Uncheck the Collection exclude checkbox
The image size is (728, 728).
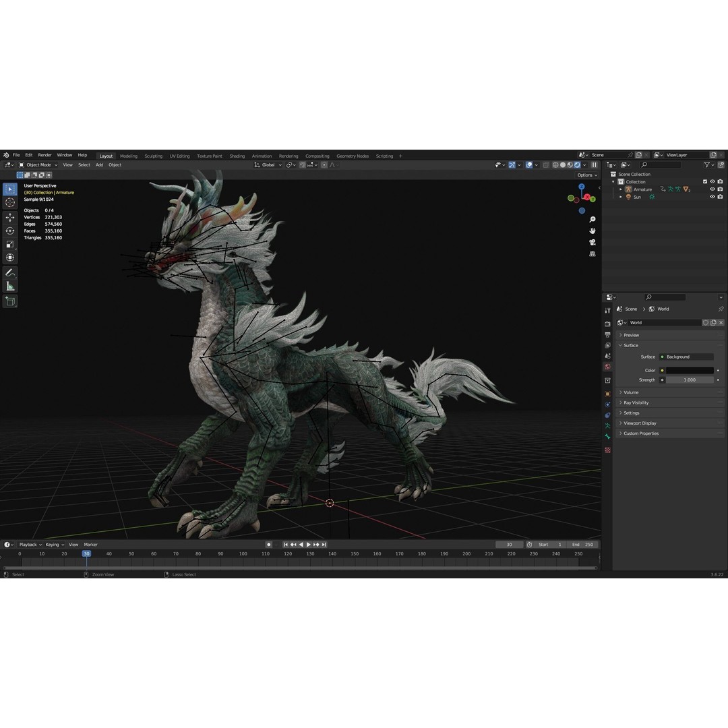pyautogui.click(x=705, y=181)
